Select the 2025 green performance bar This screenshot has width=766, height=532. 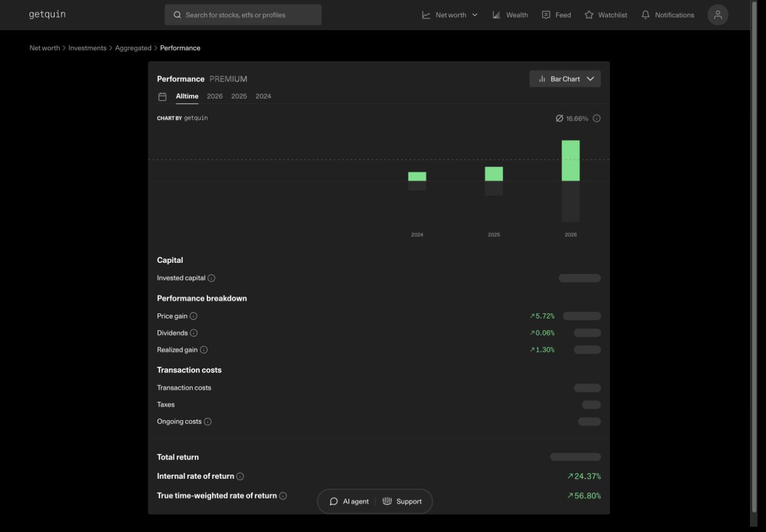tap(494, 174)
